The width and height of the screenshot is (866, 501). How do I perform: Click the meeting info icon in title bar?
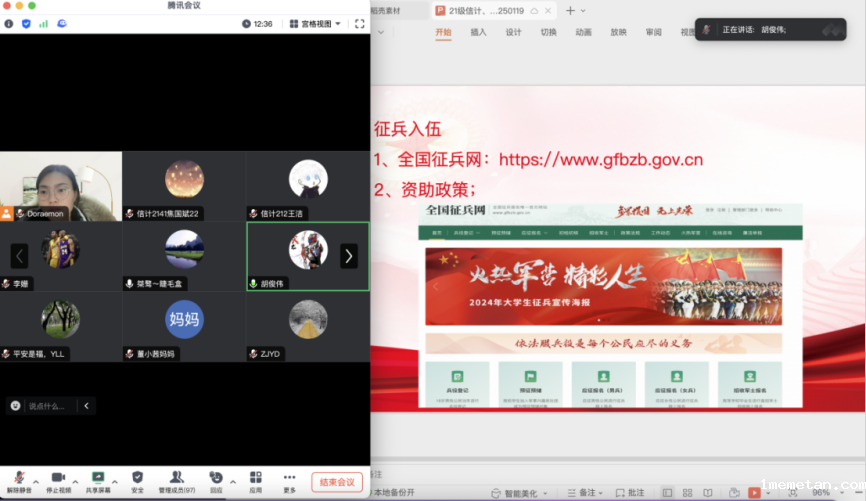point(9,23)
